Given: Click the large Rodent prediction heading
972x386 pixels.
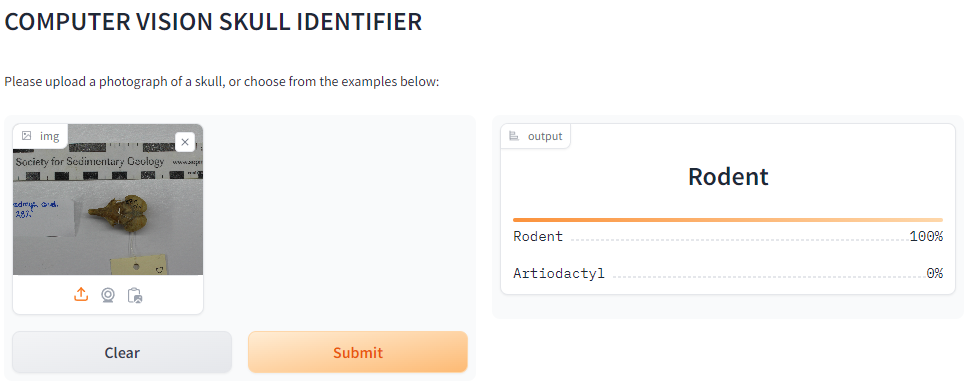Looking at the screenshot, I should coord(728,177).
